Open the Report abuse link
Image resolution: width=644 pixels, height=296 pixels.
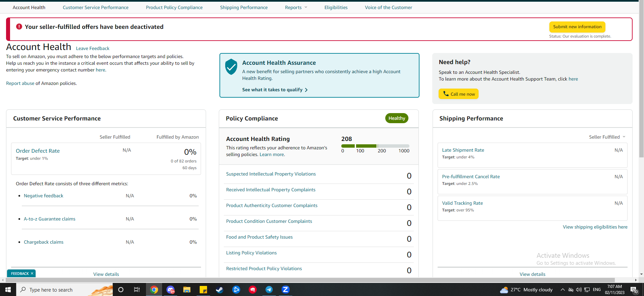(20, 83)
